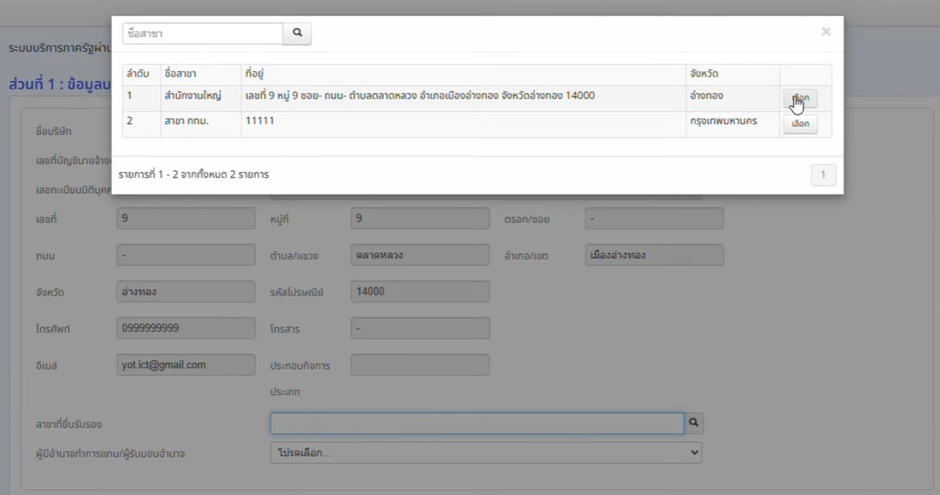Open the ผู้มีอำนาจทำการแทน dropdown
Viewport: 940px width, 495px height.
(486, 453)
